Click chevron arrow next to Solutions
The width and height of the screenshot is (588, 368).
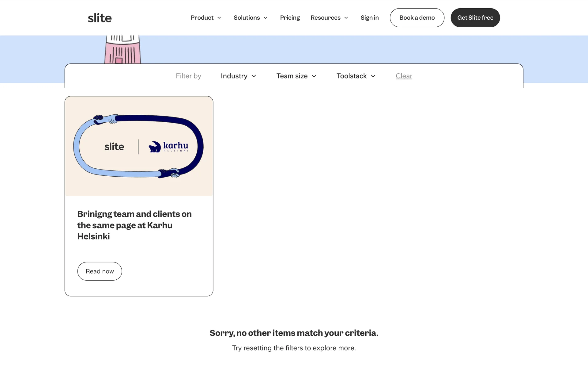266,18
